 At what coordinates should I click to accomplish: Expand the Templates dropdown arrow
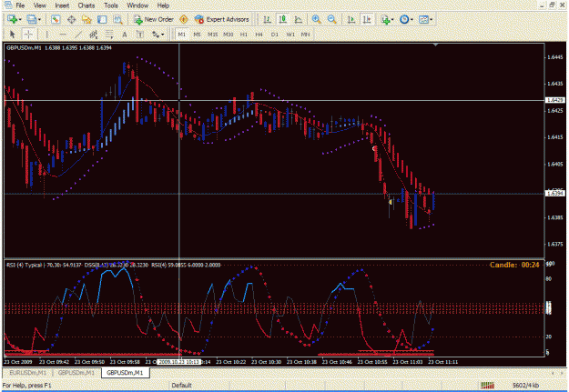(x=431, y=20)
